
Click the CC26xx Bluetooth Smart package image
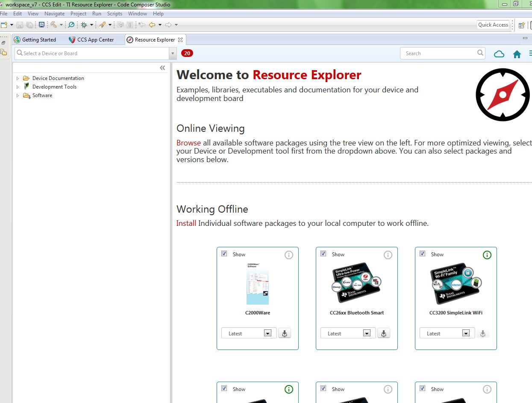(357, 283)
